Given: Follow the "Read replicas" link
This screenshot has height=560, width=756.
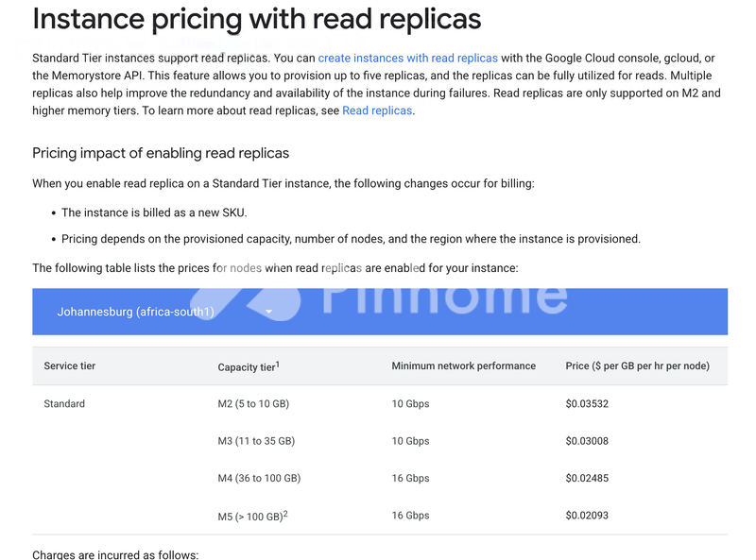Looking at the screenshot, I should (x=377, y=110).
